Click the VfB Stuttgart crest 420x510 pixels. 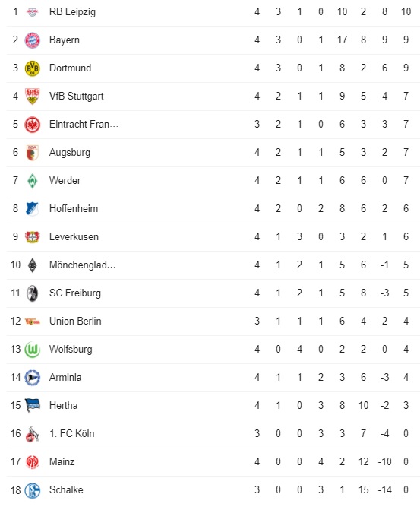click(32, 97)
